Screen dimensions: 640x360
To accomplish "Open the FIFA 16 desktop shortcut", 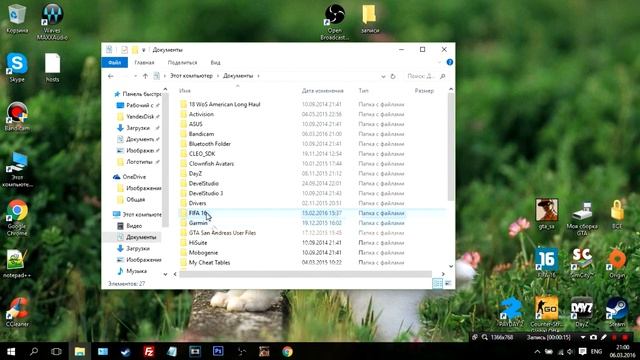I will click(546, 263).
